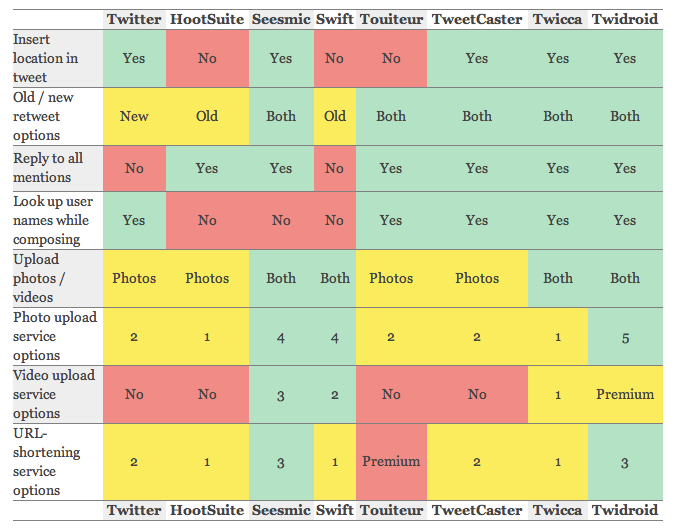674x532 pixels.
Task: Click the top TweetCaster column header
Action: (x=477, y=19)
